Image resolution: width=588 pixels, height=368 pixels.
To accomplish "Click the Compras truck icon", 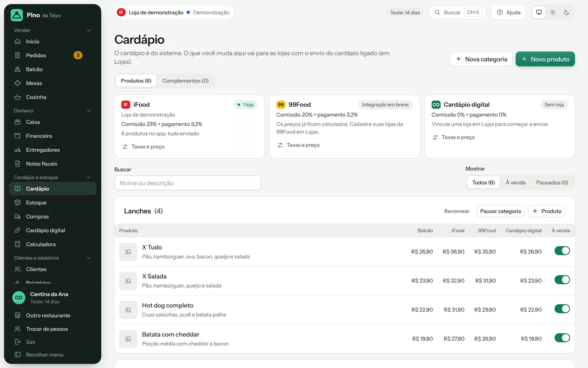I will pos(18,216).
